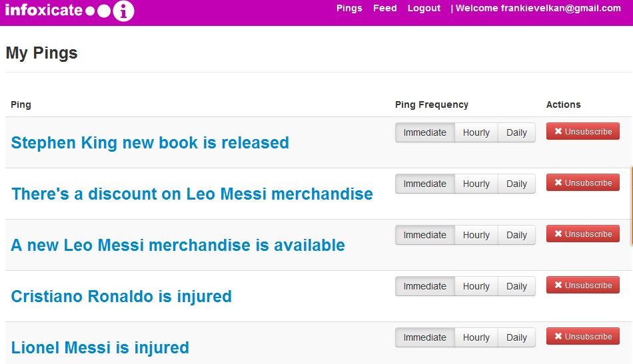Set Stephen King ping frequency to Daily
This screenshot has width=633, height=364.
click(516, 132)
